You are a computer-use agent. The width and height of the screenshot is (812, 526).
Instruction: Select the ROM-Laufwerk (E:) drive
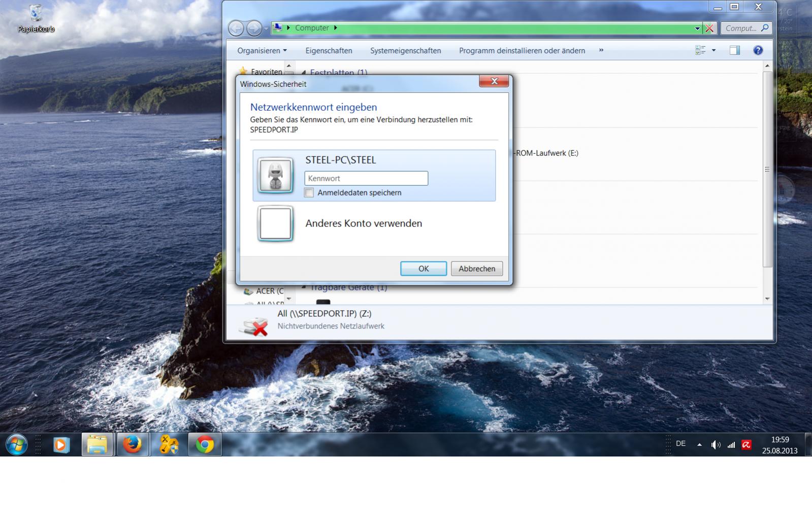tap(546, 153)
